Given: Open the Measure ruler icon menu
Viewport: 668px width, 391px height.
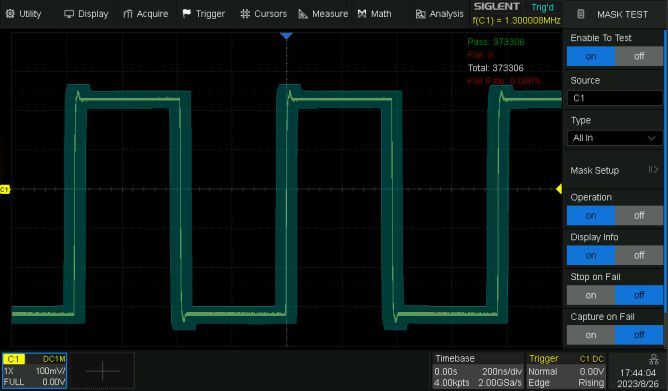Looking at the screenshot, I should click(x=323, y=14).
